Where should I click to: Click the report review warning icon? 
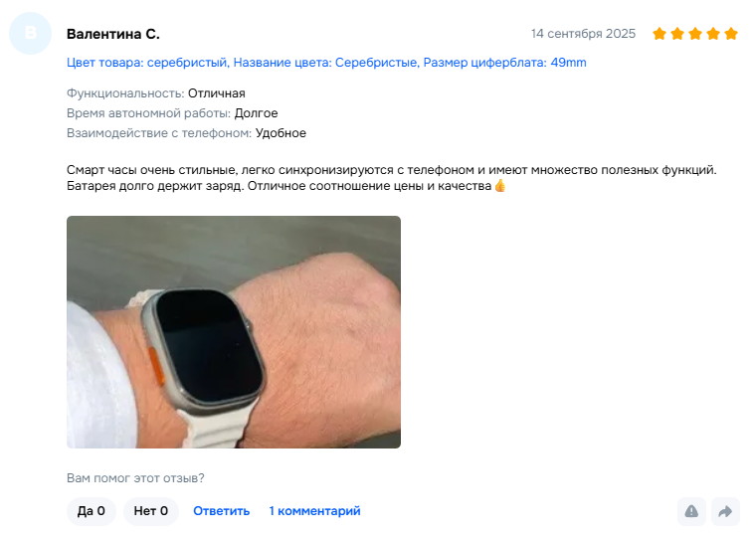coord(691,511)
